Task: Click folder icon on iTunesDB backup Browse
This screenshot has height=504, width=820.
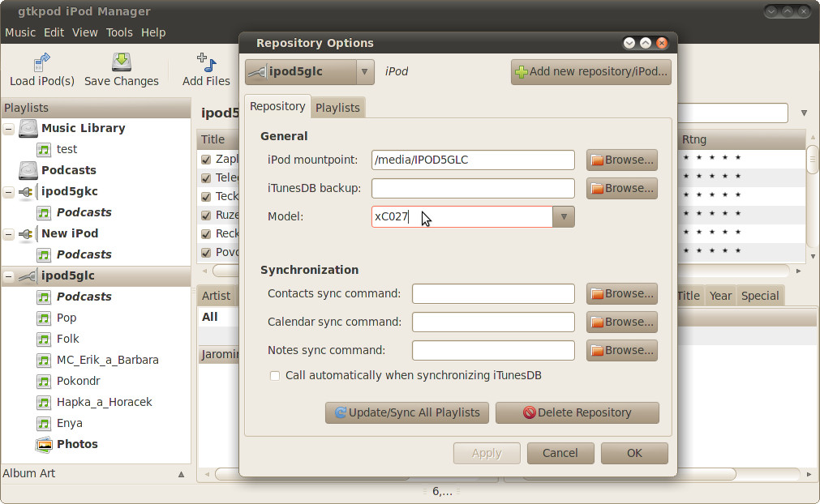Action: (597, 189)
